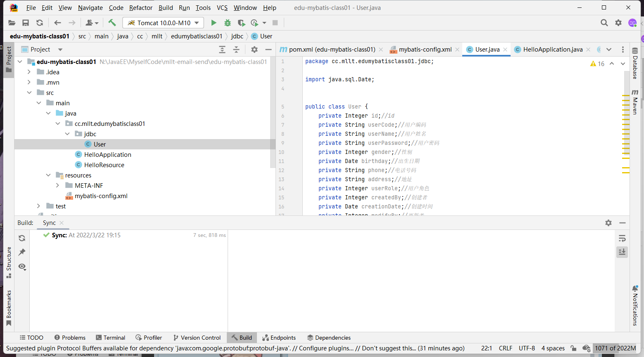Collapse the resources folder
The width and height of the screenshot is (644, 357).
coord(48,175)
